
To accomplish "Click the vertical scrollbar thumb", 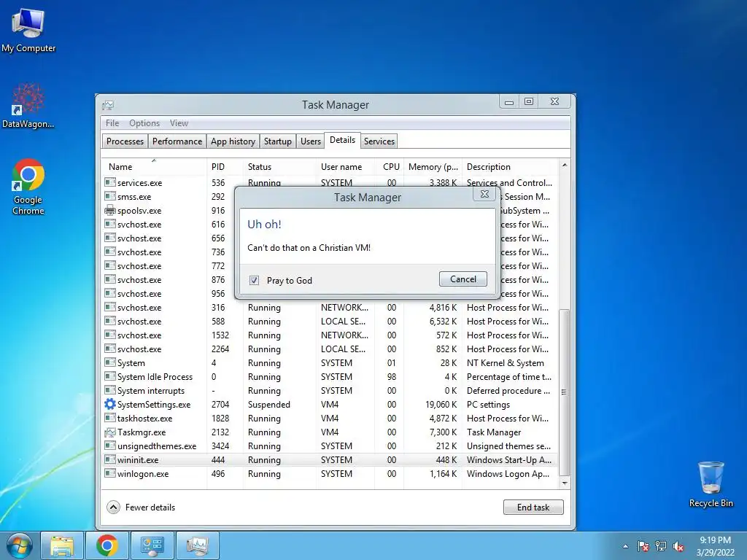I will 565,392.
